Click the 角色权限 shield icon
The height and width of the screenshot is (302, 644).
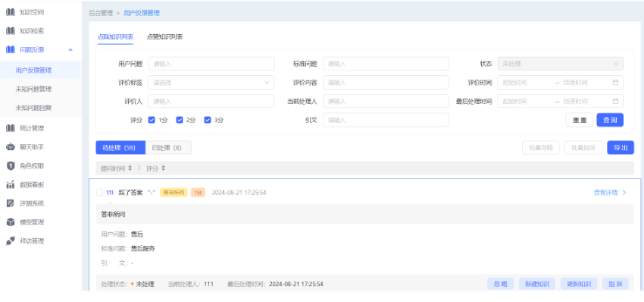coord(11,166)
